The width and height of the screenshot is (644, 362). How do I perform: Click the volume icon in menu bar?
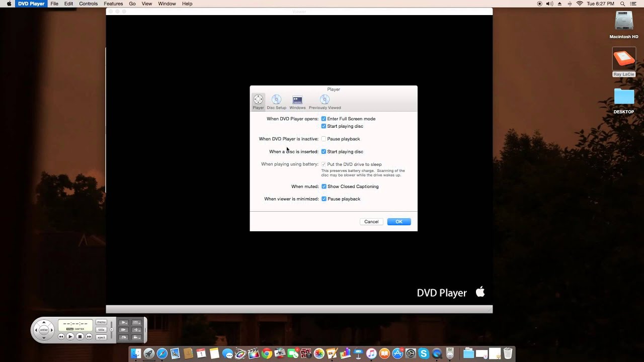(549, 4)
